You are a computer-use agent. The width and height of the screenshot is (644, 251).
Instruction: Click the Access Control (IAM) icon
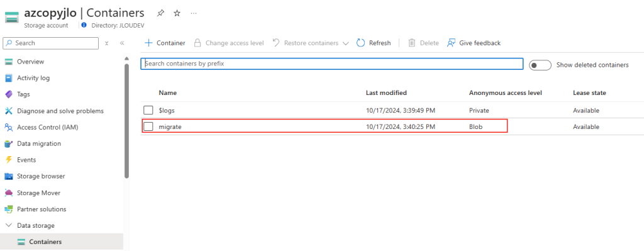point(9,127)
